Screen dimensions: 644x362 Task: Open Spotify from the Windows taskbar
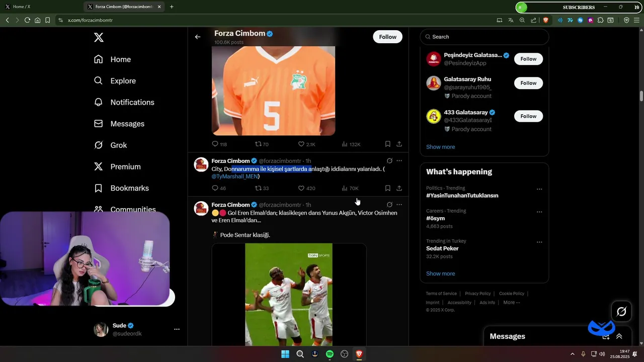click(x=330, y=354)
